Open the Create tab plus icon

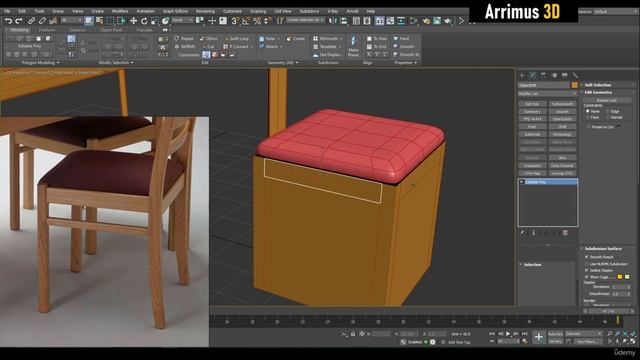[522, 75]
